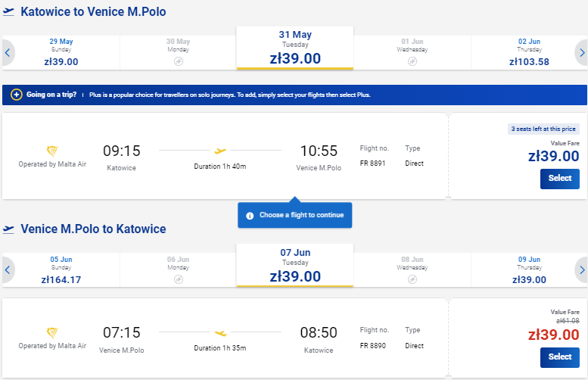This screenshot has height=380, width=588.
Task: Click the blue zł39.00 outbound Value Fare price
Action: pyautogui.click(x=553, y=156)
